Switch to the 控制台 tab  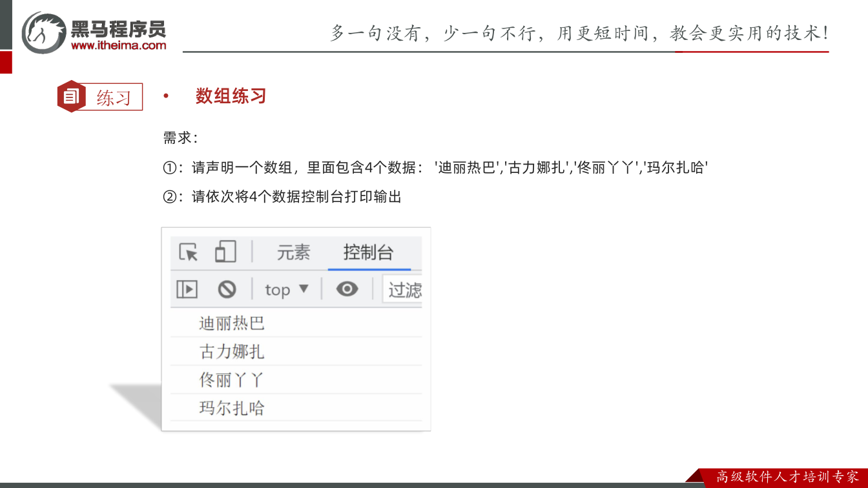pos(368,252)
